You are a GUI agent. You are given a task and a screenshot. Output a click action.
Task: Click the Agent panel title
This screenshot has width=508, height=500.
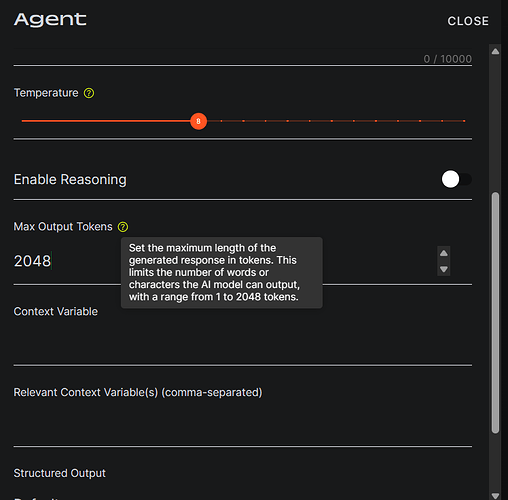50,20
